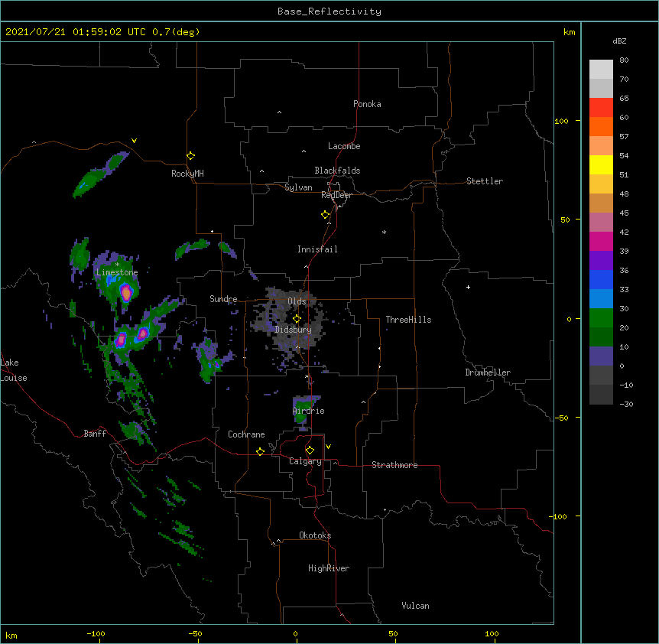659x644 pixels.
Task: Click the Lacombe town label
Action: point(344,146)
